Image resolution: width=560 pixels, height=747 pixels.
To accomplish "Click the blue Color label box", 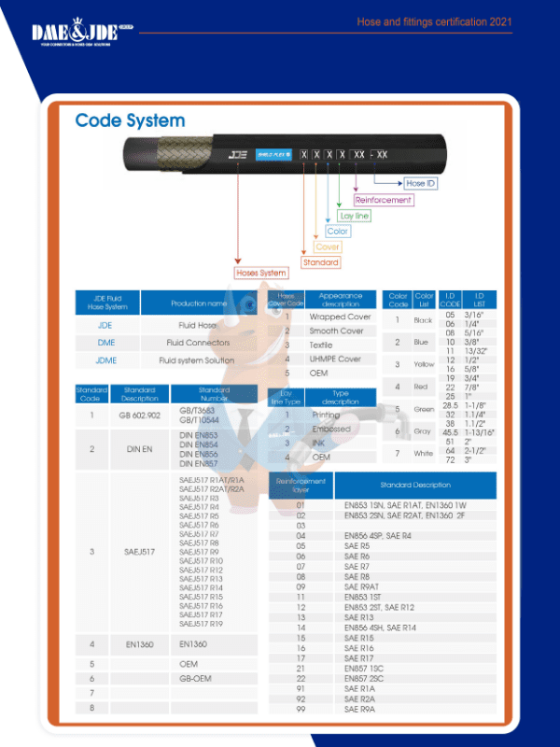I will click(337, 231).
